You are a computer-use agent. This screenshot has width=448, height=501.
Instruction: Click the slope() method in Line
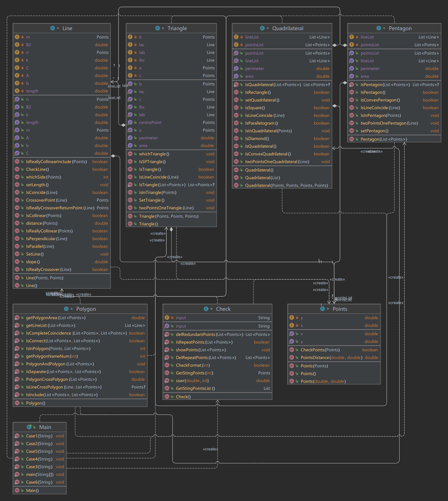pyautogui.click(x=62, y=261)
